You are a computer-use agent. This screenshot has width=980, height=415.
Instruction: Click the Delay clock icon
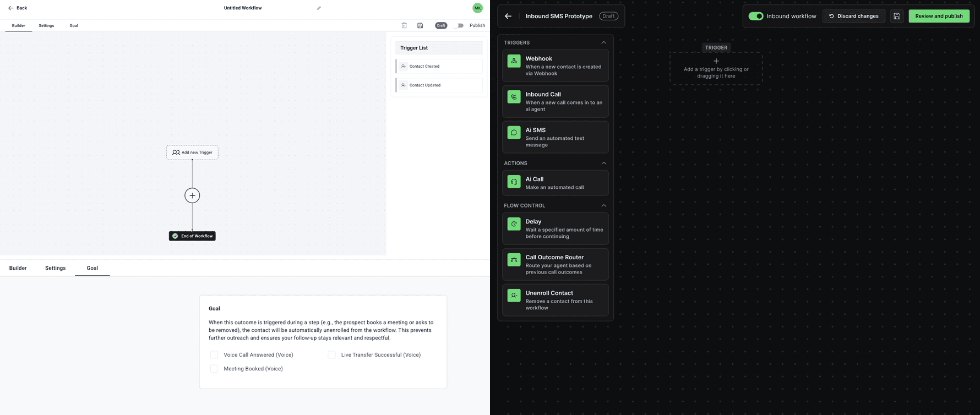click(514, 224)
